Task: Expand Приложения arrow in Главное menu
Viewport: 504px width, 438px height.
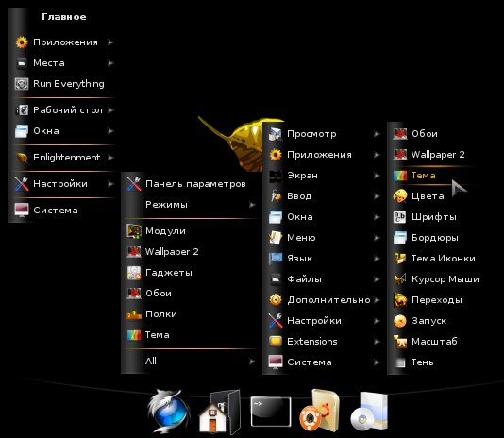Action: [x=110, y=42]
